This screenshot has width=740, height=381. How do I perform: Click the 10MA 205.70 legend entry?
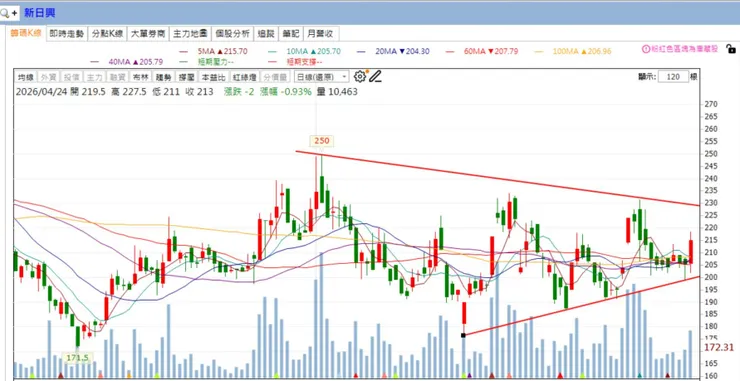click(x=304, y=51)
